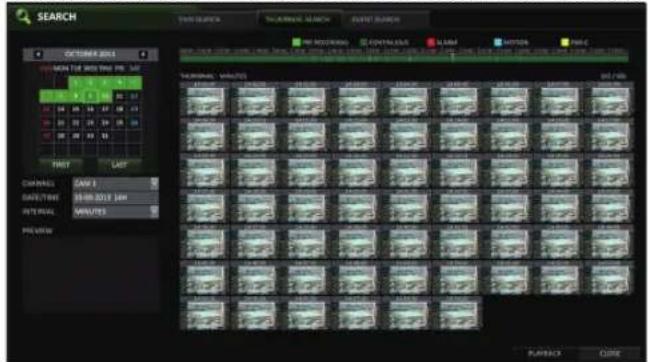Click the Playback button

pyautogui.click(x=545, y=353)
